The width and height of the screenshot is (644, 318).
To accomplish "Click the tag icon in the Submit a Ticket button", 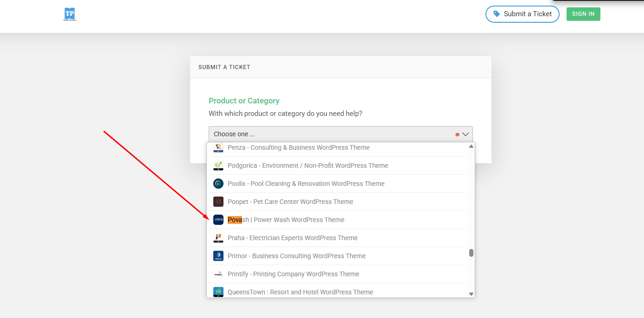I will coord(497,14).
